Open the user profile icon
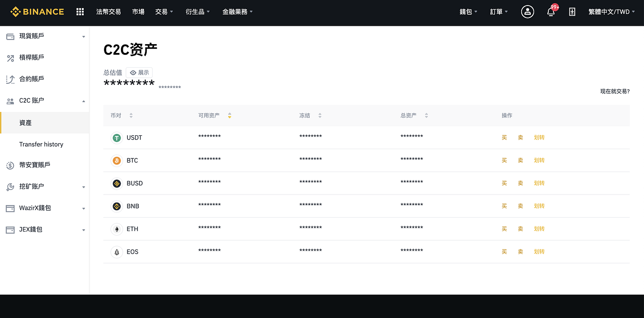The width and height of the screenshot is (644, 318). tap(528, 12)
